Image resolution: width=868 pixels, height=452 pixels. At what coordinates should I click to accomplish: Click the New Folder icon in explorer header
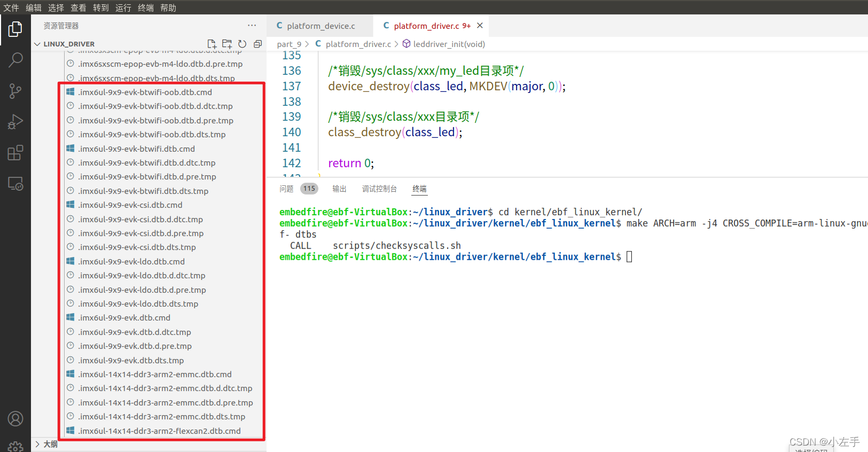click(x=227, y=44)
